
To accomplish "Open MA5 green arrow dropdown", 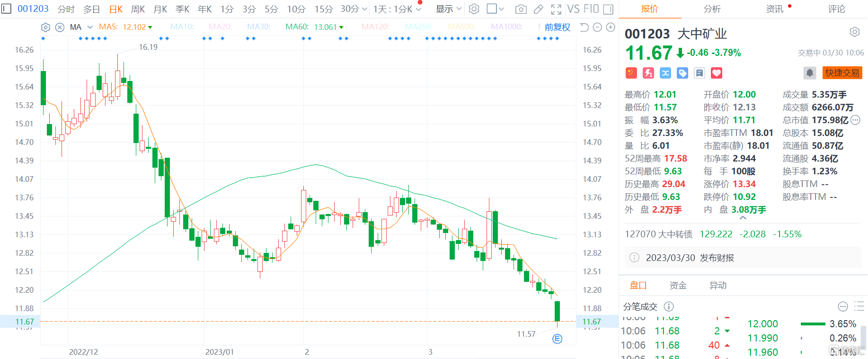I will [150, 27].
